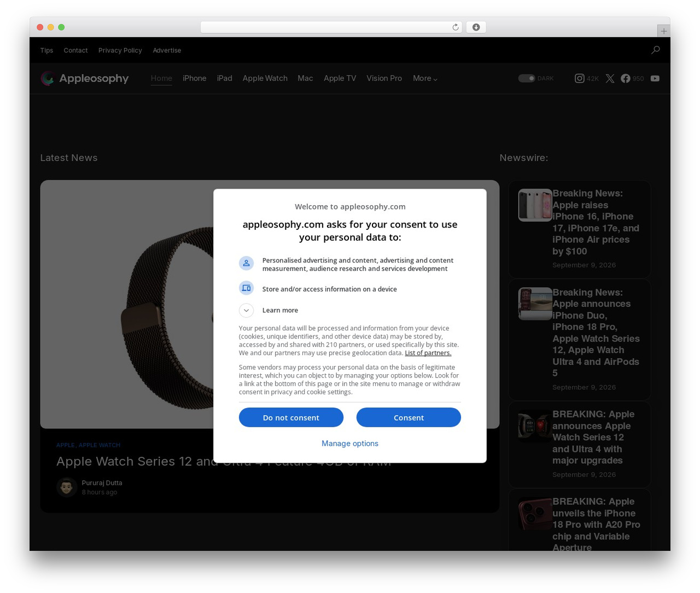Open the Privacy Policy link

(x=120, y=50)
